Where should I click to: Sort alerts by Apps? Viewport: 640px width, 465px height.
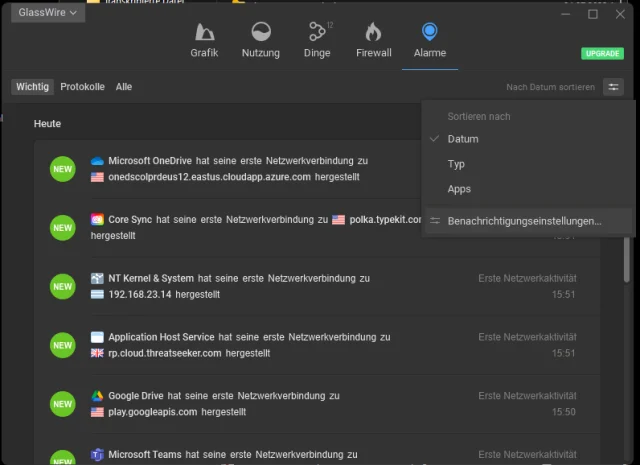(459, 189)
